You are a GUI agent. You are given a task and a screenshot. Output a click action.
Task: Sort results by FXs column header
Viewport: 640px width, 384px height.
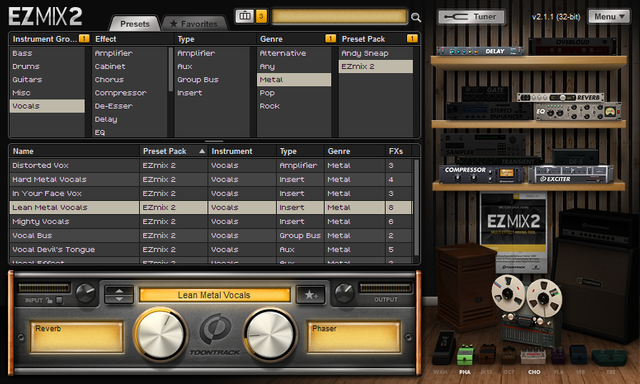pyautogui.click(x=399, y=151)
